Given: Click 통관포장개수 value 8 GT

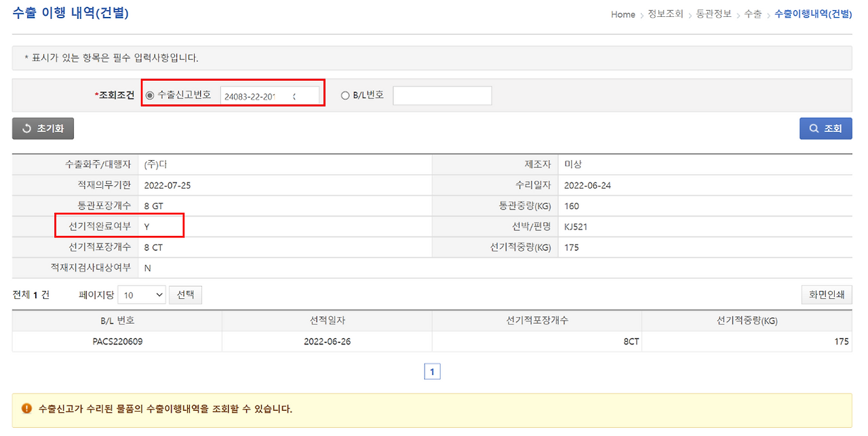Looking at the screenshot, I should (153, 206).
